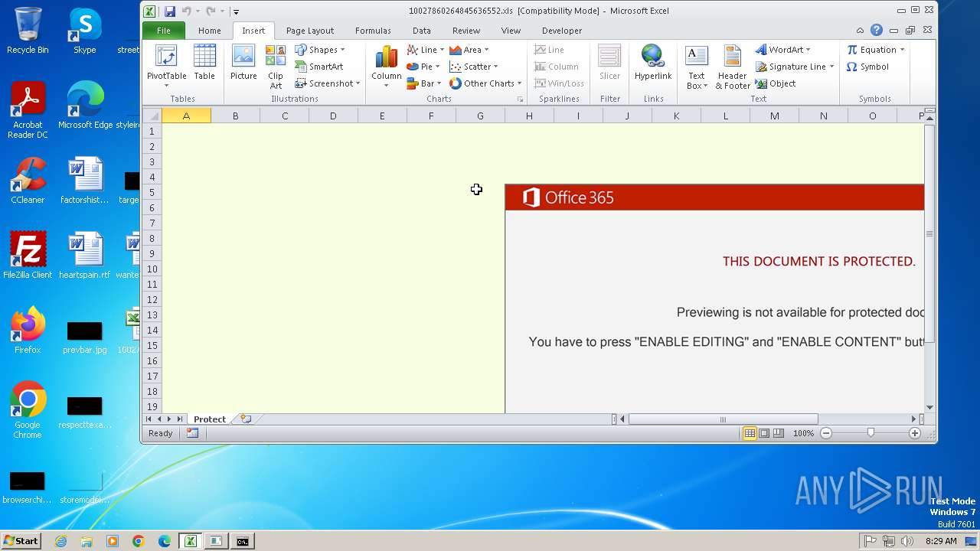This screenshot has width=980, height=551.
Task: Click the volume icon in system tray
Action: [907, 541]
